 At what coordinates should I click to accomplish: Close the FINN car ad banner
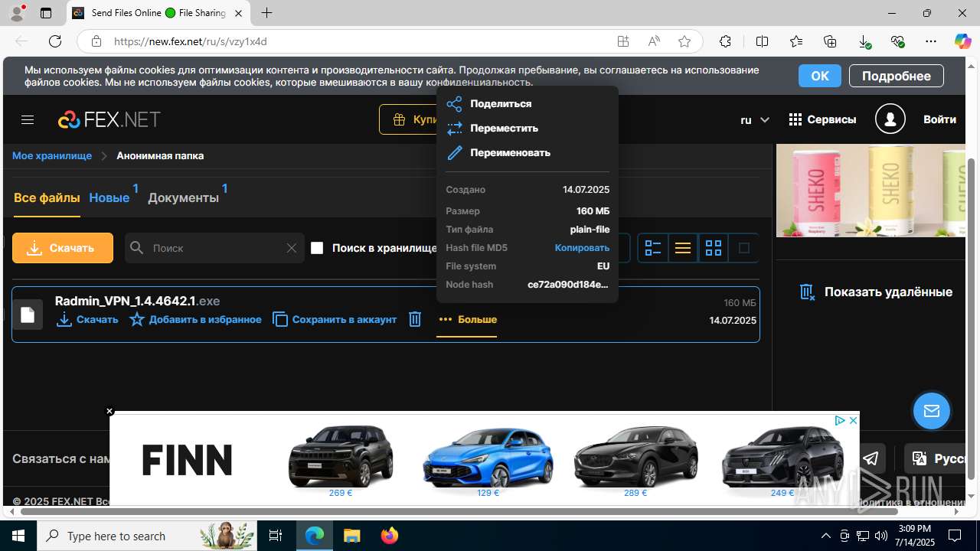tap(109, 412)
